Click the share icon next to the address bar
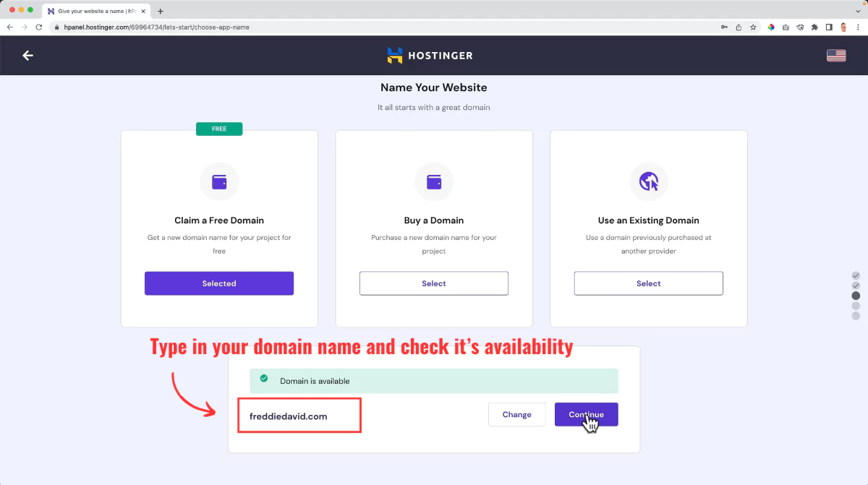The width and height of the screenshot is (868, 485). pyautogui.click(x=739, y=27)
